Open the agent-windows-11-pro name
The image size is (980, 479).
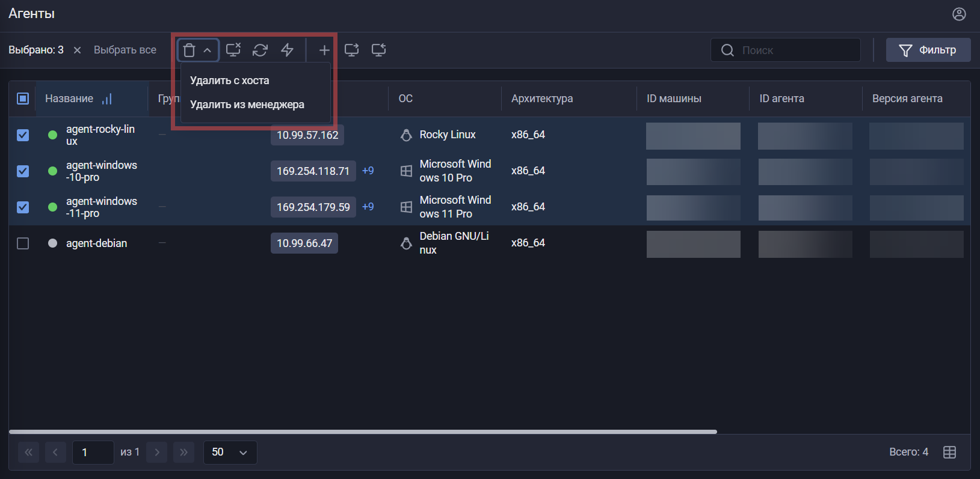pyautogui.click(x=102, y=207)
